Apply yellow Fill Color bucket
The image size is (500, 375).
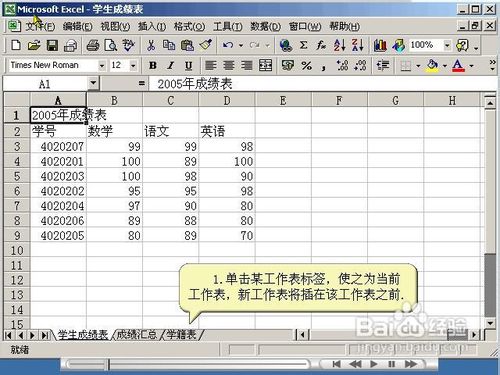coord(432,65)
